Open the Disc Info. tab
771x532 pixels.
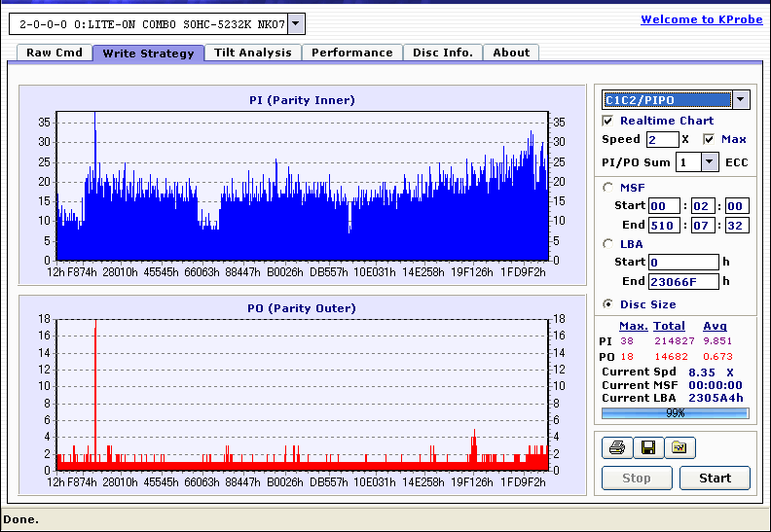[x=442, y=53]
